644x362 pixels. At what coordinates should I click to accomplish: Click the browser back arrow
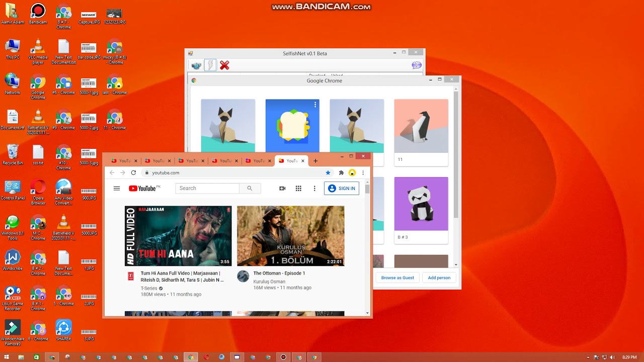(112, 172)
